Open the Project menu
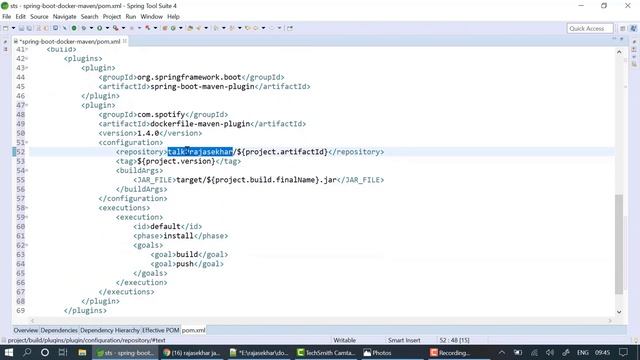This screenshot has width=640, height=360. (112, 17)
